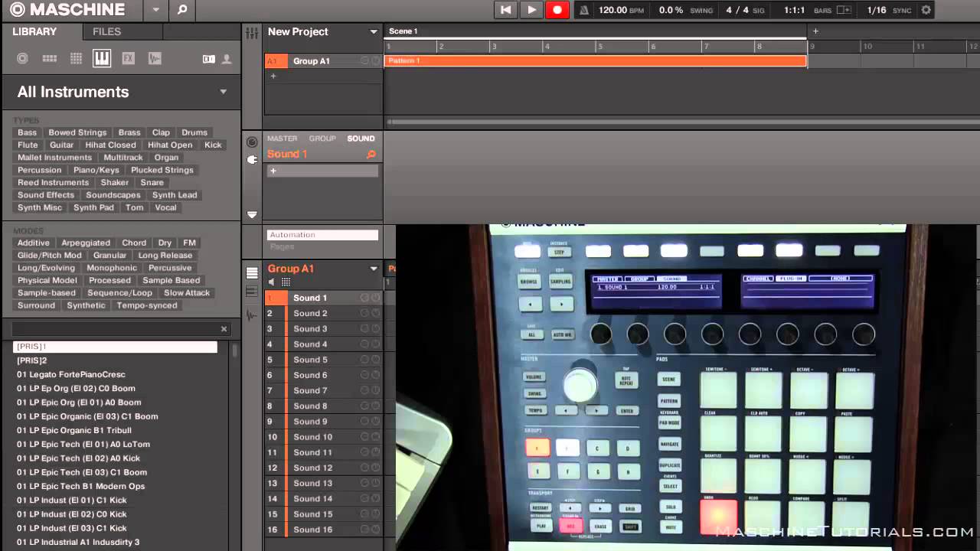
Task: Select the Automation section
Action: 322,235
